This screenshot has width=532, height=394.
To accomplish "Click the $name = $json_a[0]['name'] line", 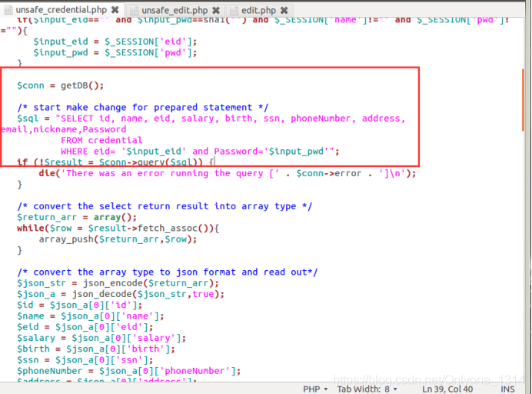I will [91, 316].
